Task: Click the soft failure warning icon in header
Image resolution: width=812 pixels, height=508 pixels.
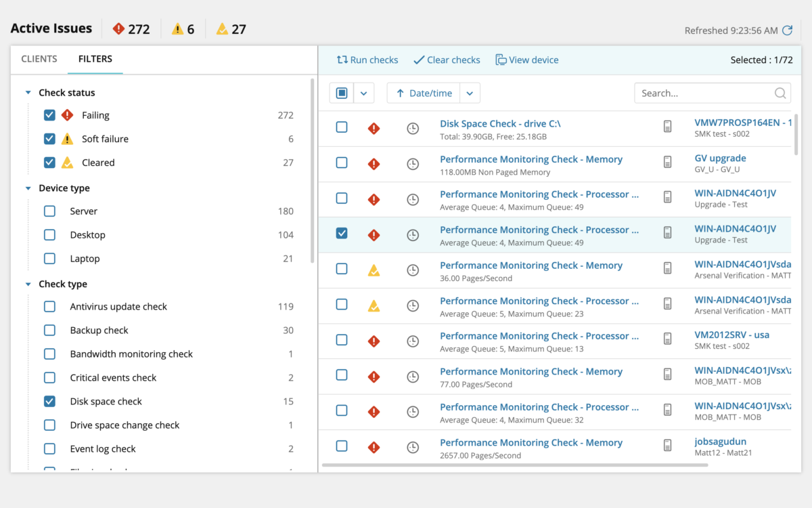Action: [177, 28]
